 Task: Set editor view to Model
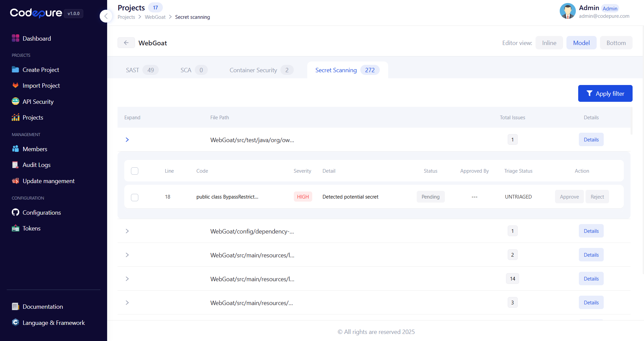coord(581,43)
